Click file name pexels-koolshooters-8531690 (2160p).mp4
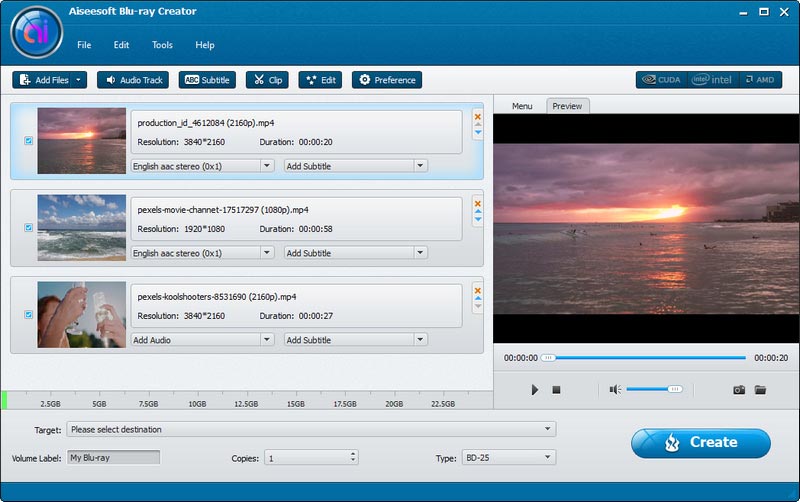 click(217, 297)
